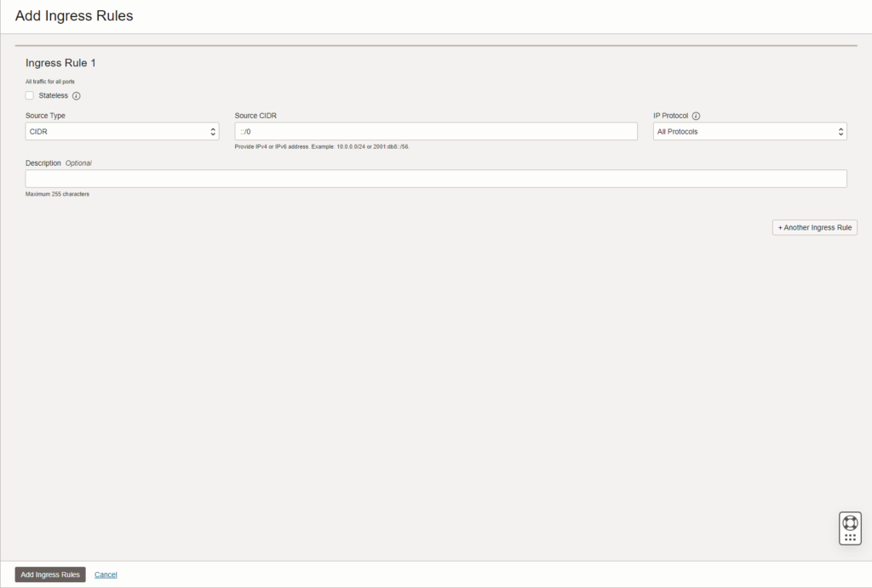Click the Source CIDR input field
The height and width of the screenshot is (588, 872).
[436, 132]
